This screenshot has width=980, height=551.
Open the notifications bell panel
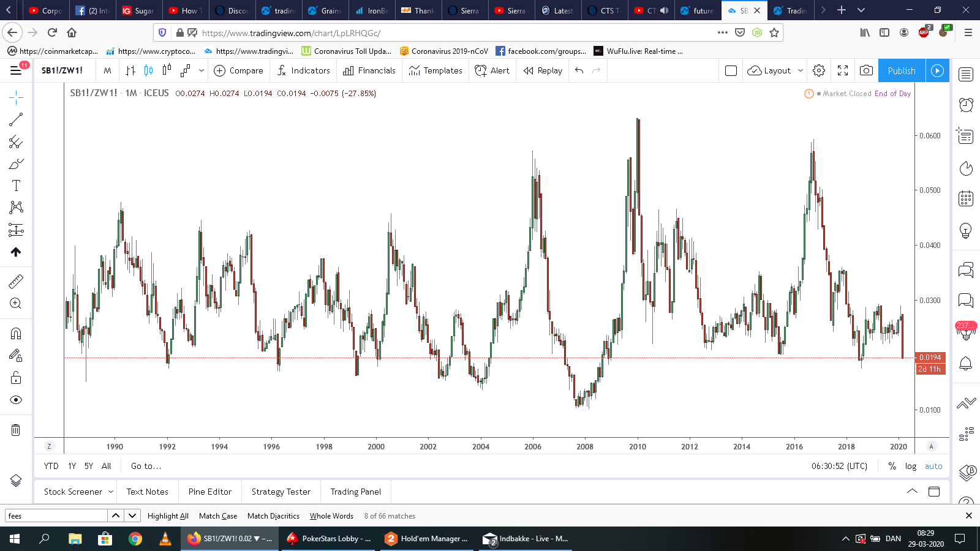pyautogui.click(x=966, y=363)
